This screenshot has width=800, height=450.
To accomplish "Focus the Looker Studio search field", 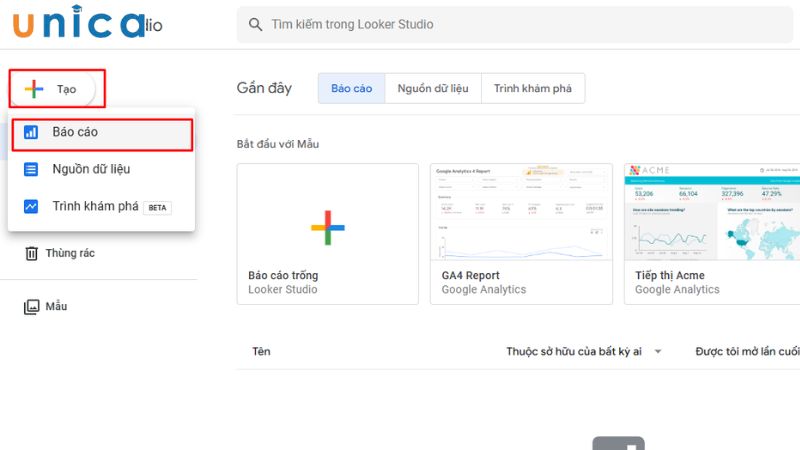I will [515, 24].
